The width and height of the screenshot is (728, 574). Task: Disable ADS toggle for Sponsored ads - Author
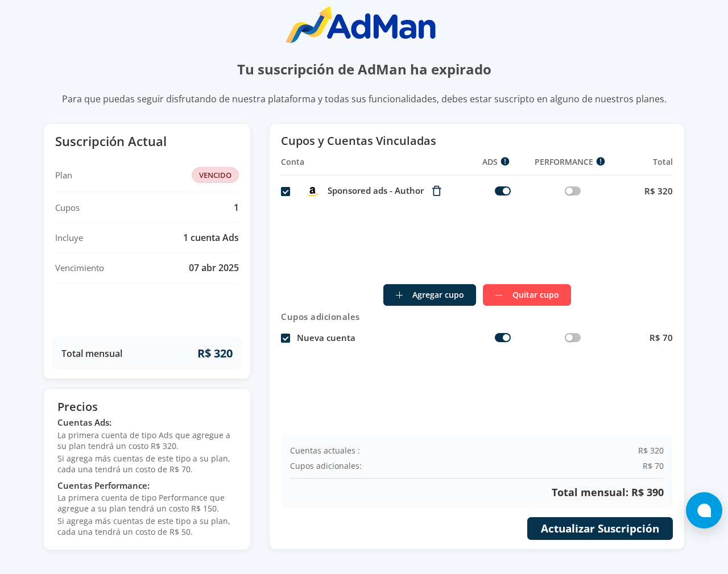pyautogui.click(x=503, y=191)
